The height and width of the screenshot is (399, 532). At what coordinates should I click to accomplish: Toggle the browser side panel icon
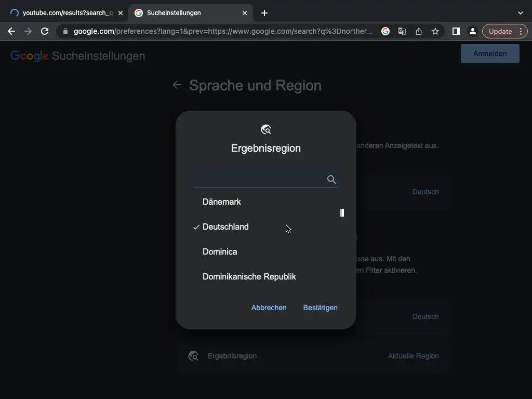pos(456,31)
